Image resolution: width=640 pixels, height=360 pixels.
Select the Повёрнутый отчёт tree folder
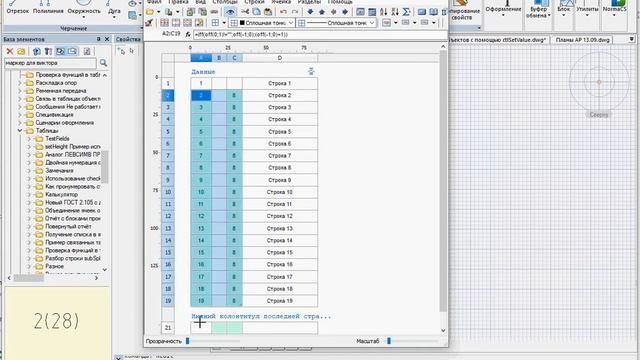[68, 227]
